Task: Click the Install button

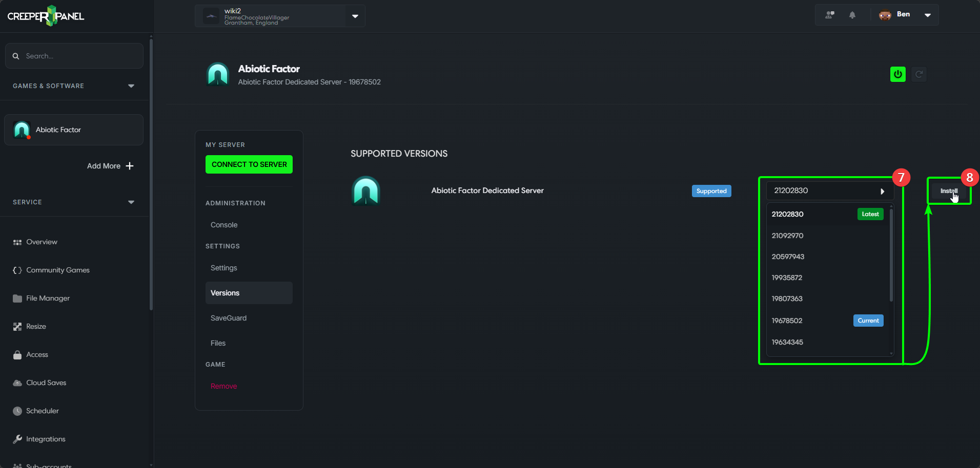Action: (948, 191)
